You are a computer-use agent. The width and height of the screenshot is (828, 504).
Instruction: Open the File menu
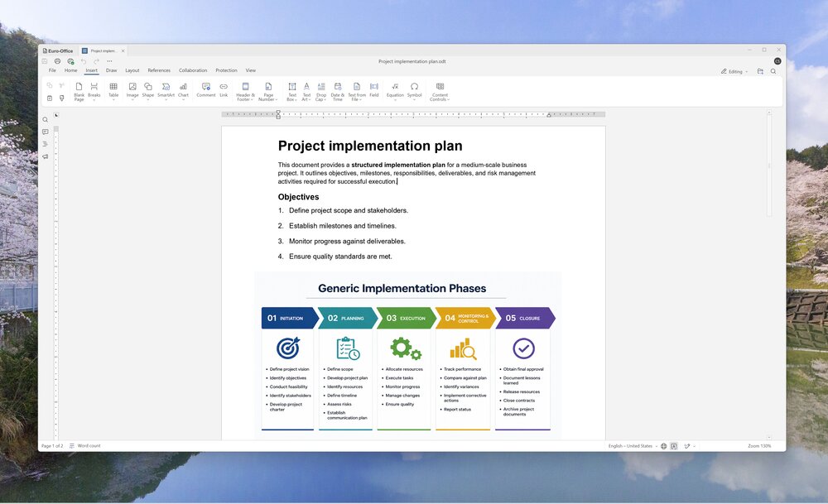pyautogui.click(x=52, y=70)
